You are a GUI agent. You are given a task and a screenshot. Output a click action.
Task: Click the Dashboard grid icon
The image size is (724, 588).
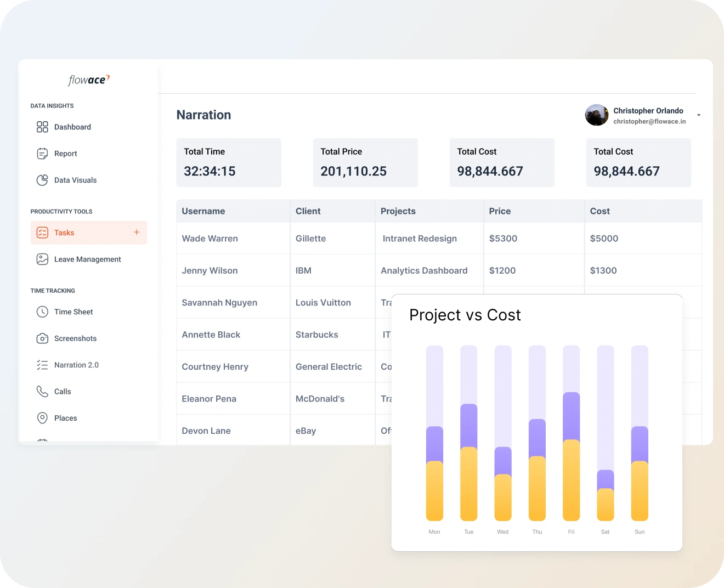point(42,127)
